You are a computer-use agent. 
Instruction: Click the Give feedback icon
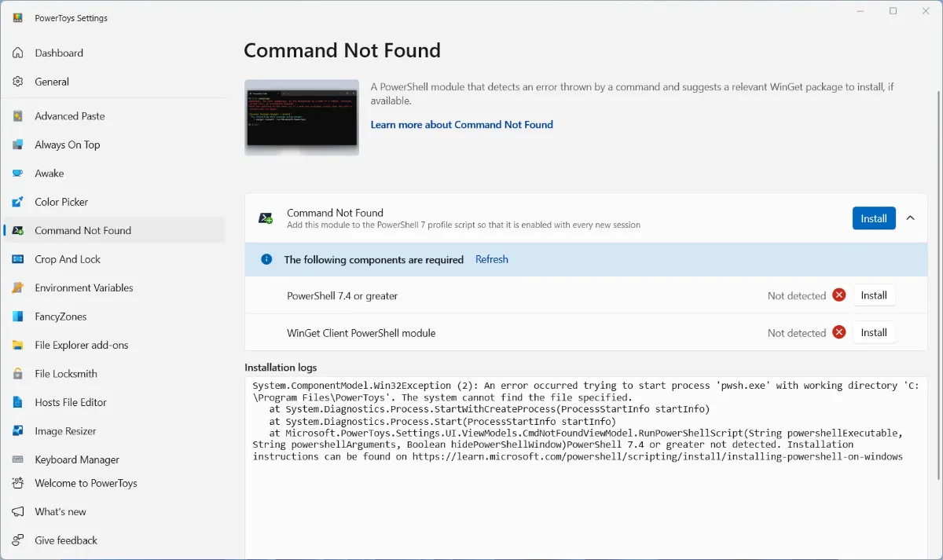[18, 541]
